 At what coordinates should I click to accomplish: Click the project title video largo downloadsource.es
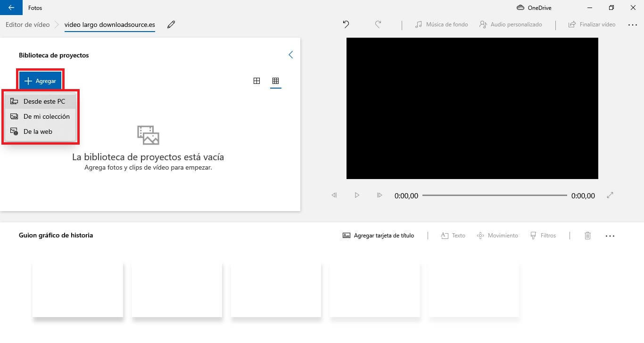coord(110,24)
